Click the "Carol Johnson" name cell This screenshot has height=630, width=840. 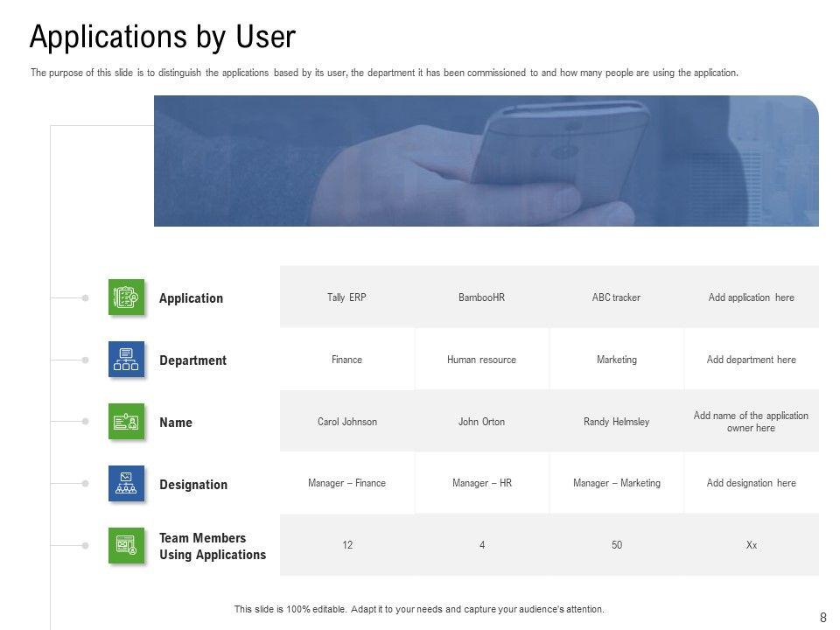coord(346,422)
